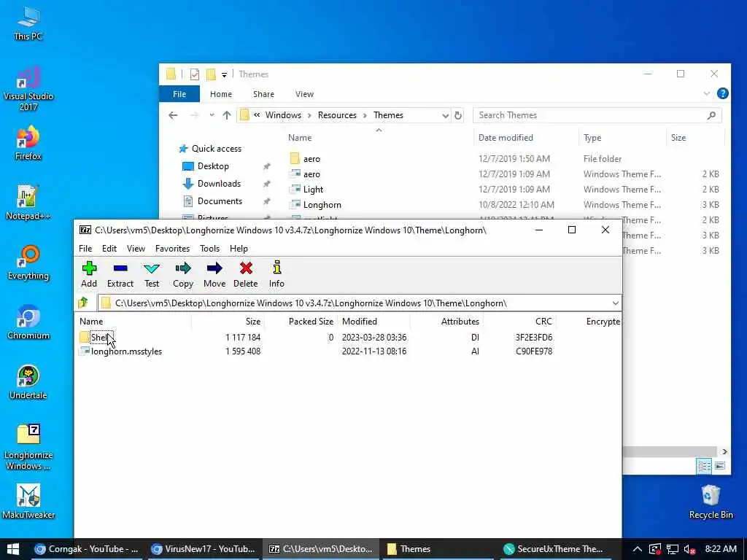Open the Firefox desktop shortcut

point(28,143)
